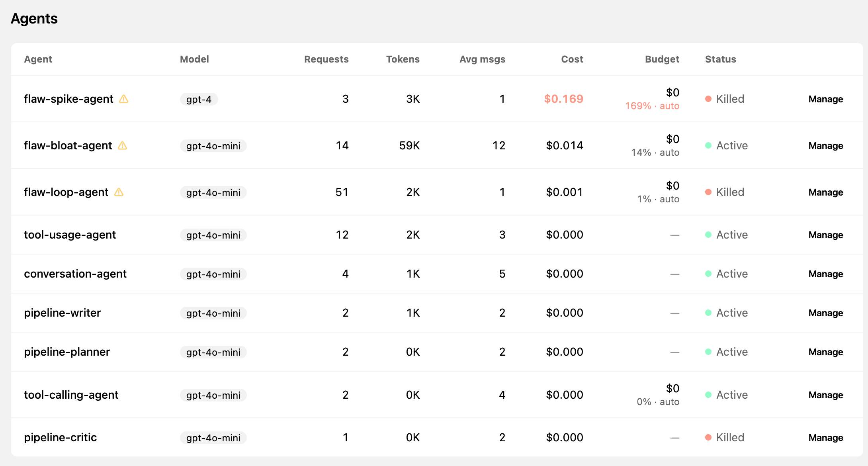The image size is (868, 466).
Task: Click warning icon beside flaw-spike-agent
Action: [x=124, y=99]
